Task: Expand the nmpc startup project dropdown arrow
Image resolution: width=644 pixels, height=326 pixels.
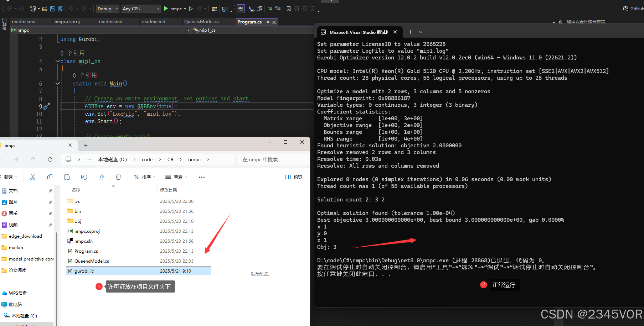Action: tap(185, 9)
